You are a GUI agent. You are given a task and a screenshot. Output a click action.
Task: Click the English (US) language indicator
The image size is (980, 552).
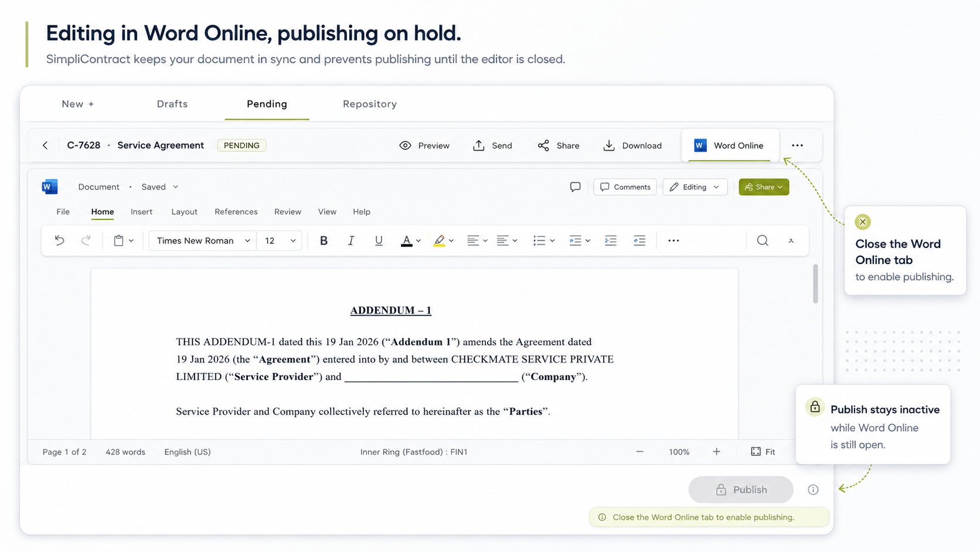[x=188, y=452]
